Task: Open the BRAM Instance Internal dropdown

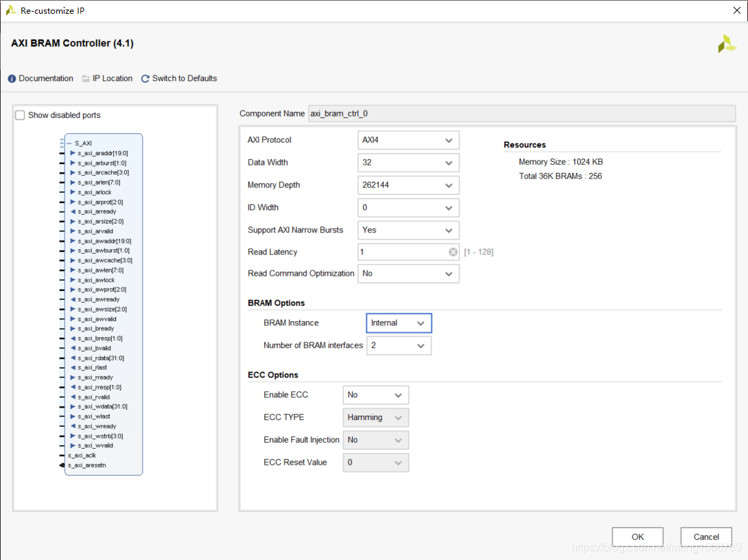Action: [399, 323]
